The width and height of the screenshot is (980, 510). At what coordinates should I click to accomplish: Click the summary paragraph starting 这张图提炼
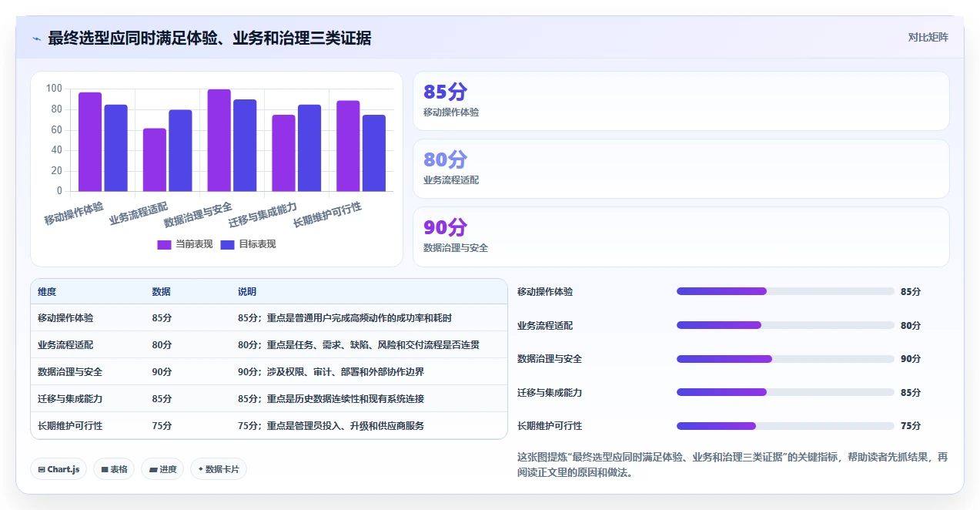(732, 465)
